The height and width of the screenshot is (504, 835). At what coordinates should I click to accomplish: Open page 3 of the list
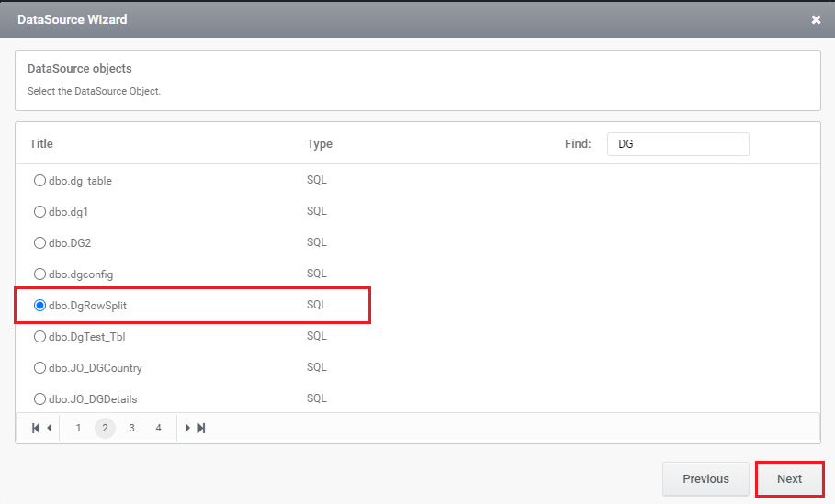pos(131,428)
